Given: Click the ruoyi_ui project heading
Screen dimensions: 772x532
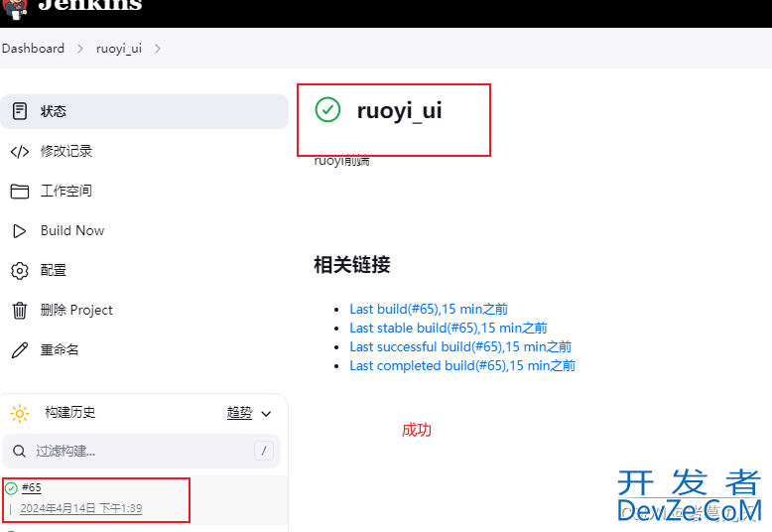Looking at the screenshot, I should 399,110.
